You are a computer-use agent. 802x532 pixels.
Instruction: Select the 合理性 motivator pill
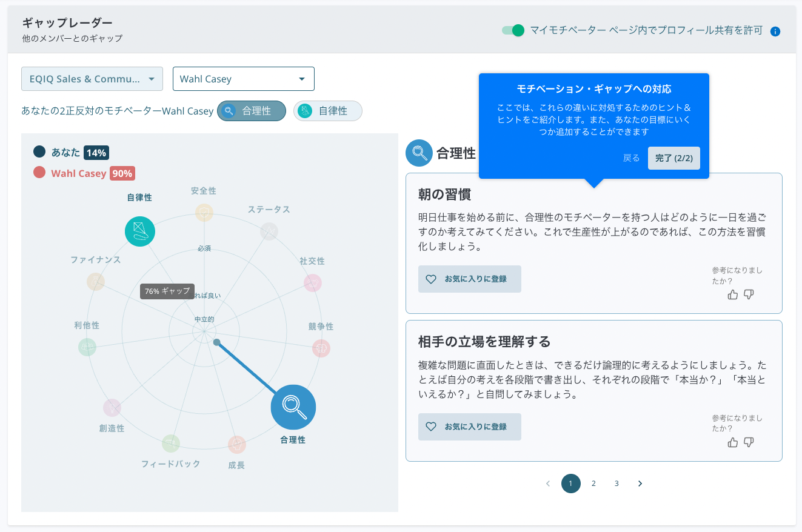coord(252,111)
